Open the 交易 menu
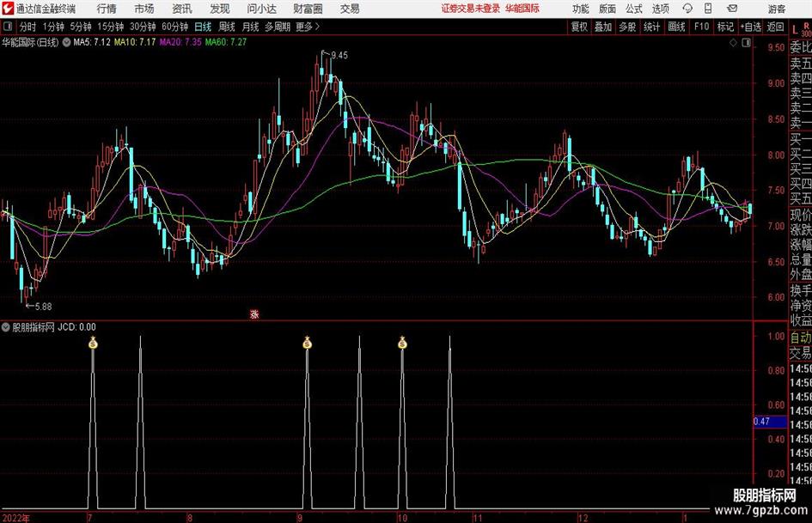The width and height of the screenshot is (812, 523). (x=350, y=9)
